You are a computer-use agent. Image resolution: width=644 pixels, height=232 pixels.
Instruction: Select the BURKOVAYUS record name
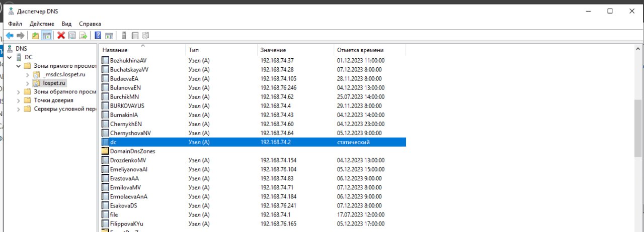(x=127, y=105)
